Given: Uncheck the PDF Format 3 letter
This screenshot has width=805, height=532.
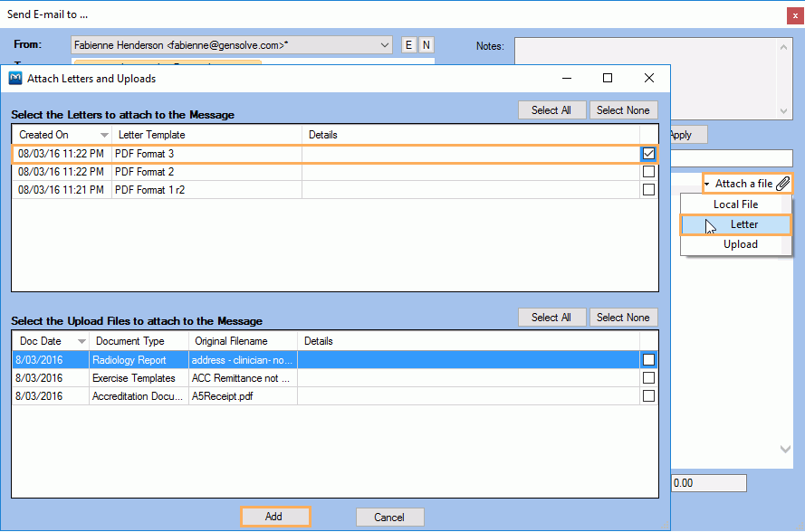Looking at the screenshot, I should point(648,154).
